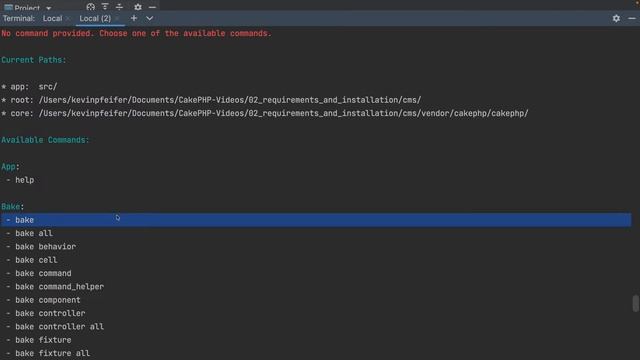The height and width of the screenshot is (360, 640).
Task: Click the red 'No command provided' message
Action: pyautogui.click(x=136, y=33)
